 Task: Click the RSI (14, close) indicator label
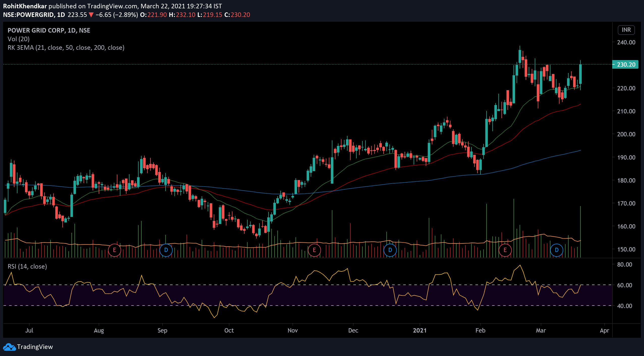pyautogui.click(x=27, y=266)
